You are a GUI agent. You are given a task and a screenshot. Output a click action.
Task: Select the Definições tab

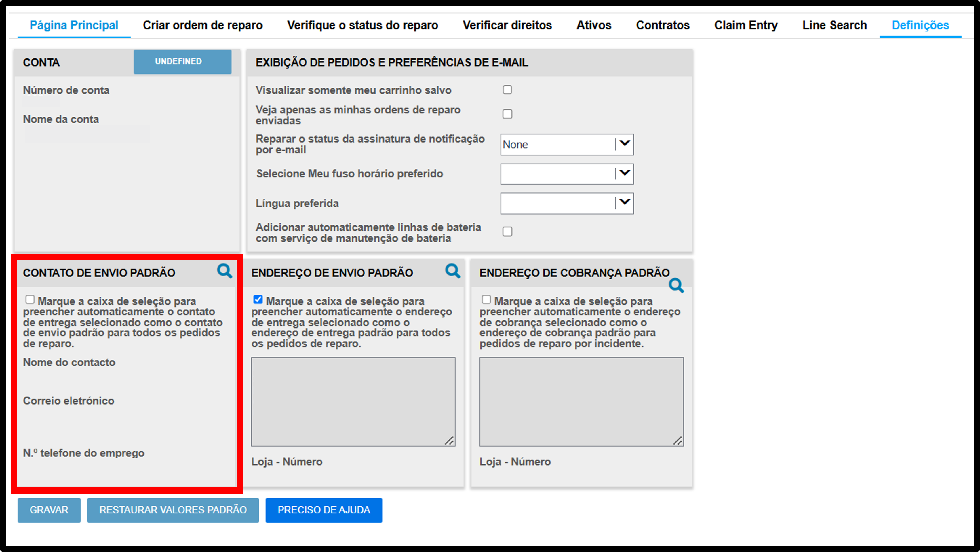tap(920, 25)
